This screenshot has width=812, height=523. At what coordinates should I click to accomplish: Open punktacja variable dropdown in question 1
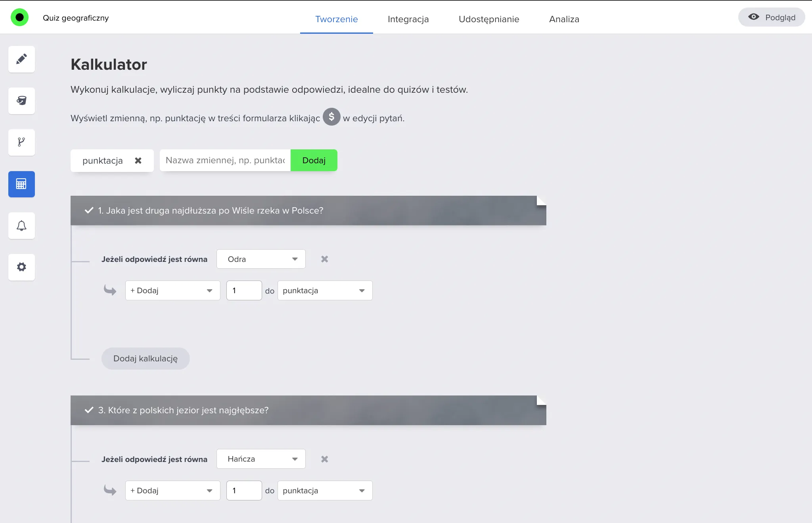(x=325, y=290)
